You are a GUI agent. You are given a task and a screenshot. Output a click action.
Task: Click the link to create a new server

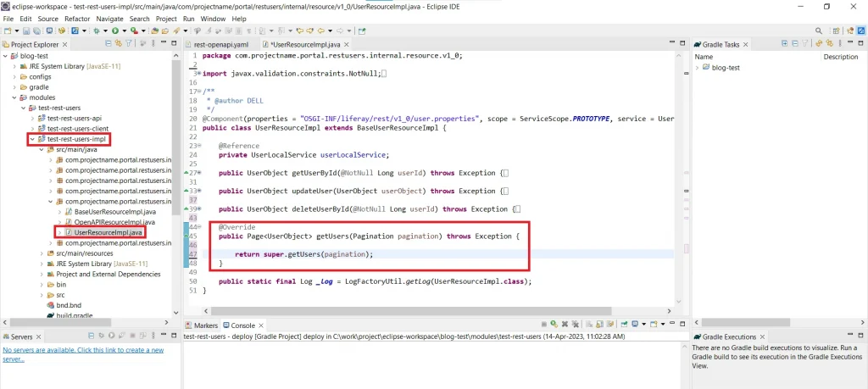click(83, 354)
